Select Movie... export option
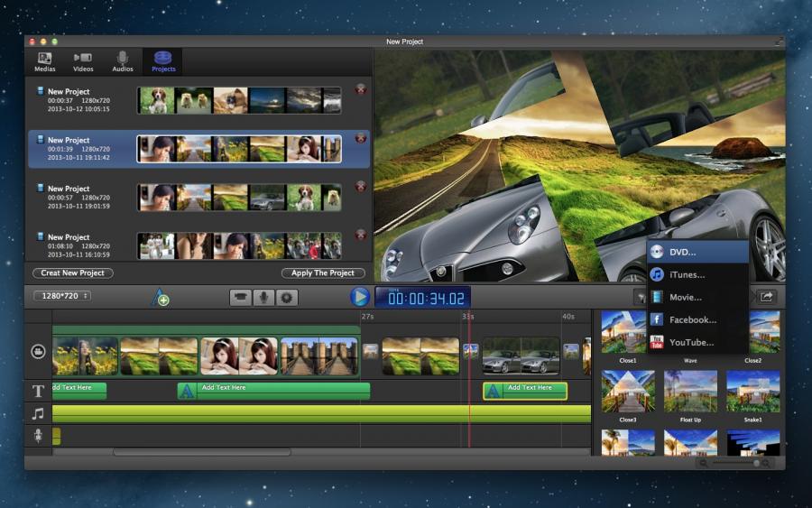 [x=697, y=297]
